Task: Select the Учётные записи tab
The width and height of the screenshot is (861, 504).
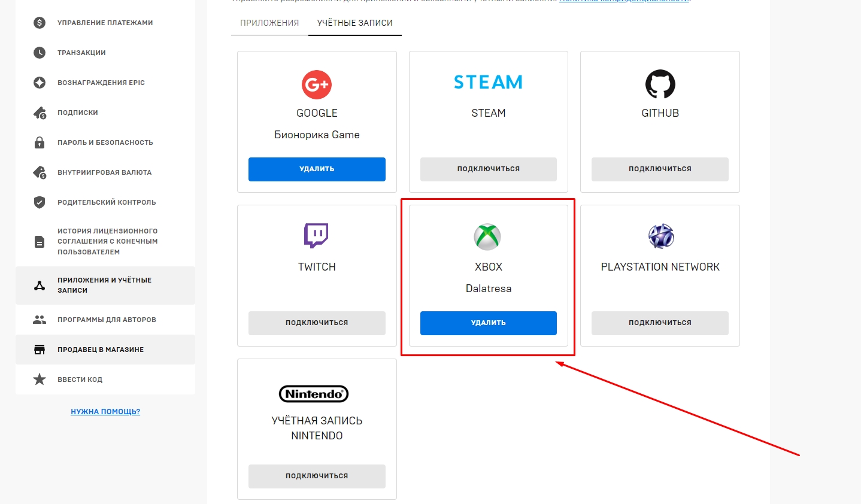Action: 355,23
